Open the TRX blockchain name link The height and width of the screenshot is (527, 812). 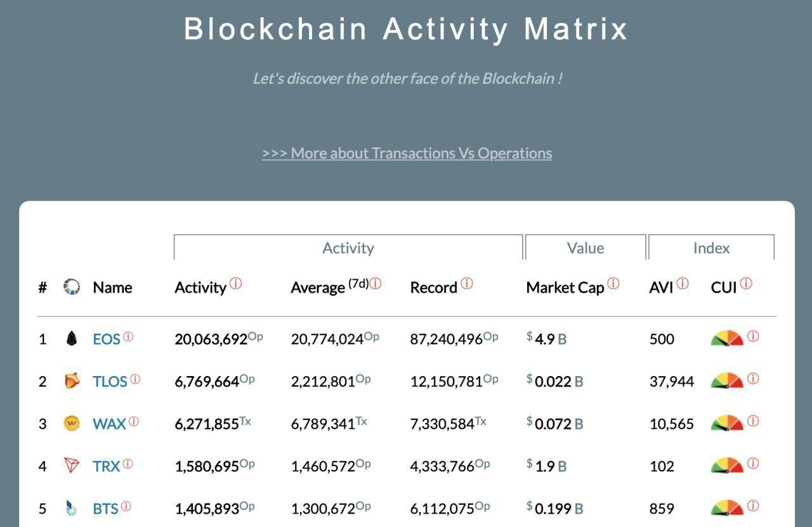[x=106, y=466]
